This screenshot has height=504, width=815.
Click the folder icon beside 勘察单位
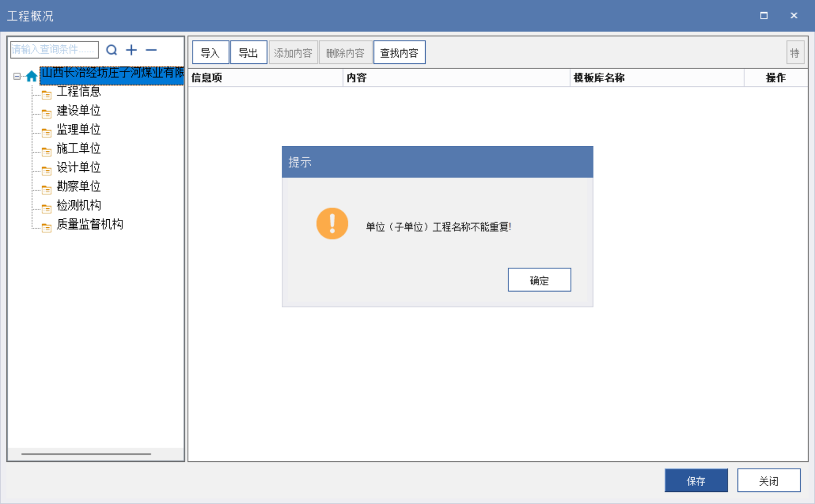coord(46,190)
